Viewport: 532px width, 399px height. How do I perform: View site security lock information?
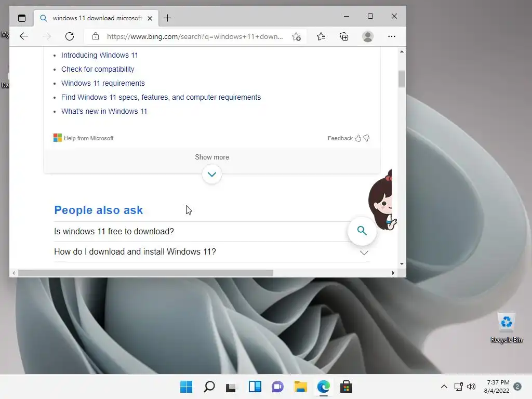pyautogui.click(x=96, y=36)
